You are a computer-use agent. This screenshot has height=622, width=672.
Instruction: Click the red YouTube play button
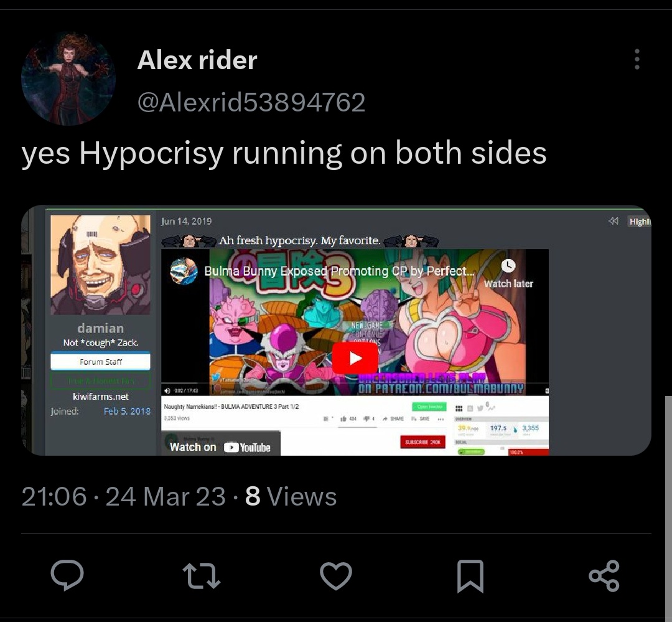(355, 358)
